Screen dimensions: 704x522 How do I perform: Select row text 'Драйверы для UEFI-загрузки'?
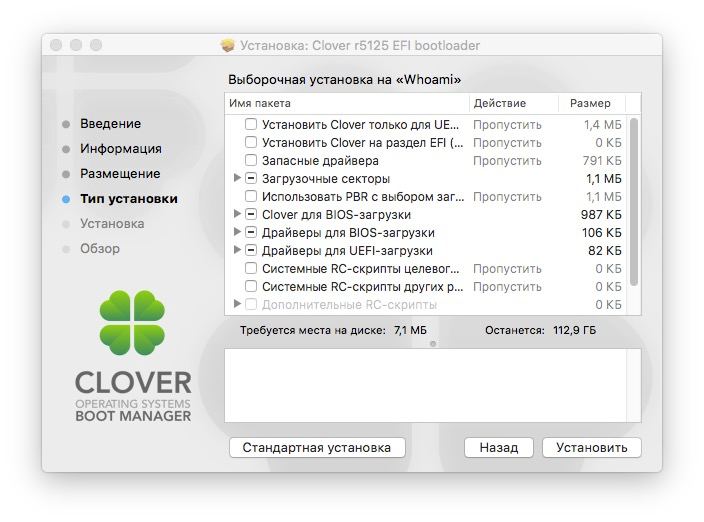(347, 250)
